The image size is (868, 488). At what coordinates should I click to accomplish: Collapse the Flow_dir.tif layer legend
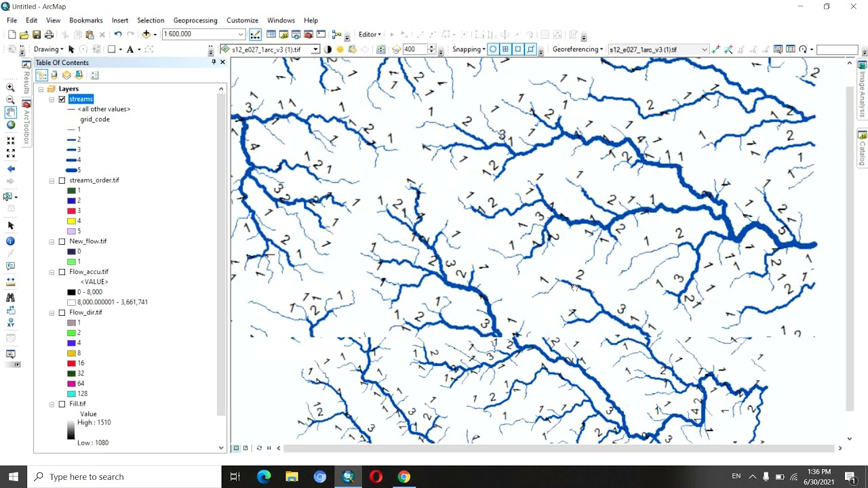(x=52, y=312)
